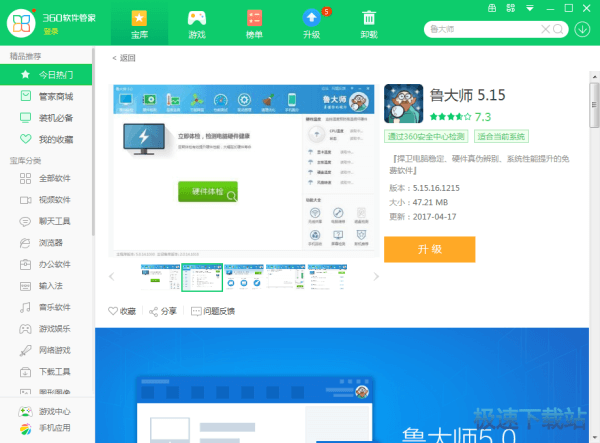This screenshot has height=443, width=600.
Task: Click the 分享 share button
Action: click(163, 311)
